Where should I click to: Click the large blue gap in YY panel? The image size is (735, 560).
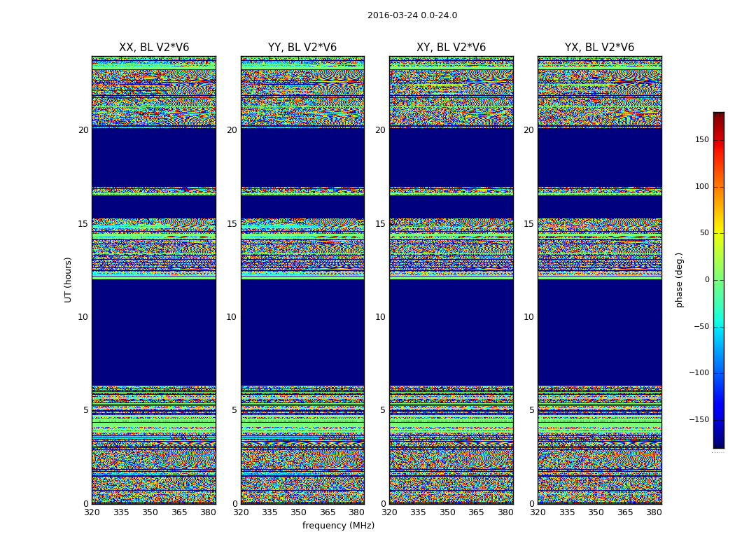pyautogui.click(x=302, y=332)
